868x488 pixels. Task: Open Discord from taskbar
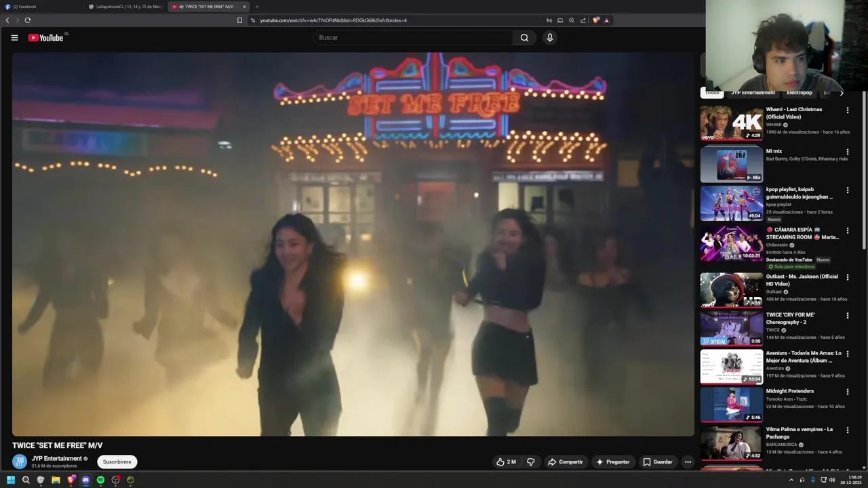pos(85,480)
